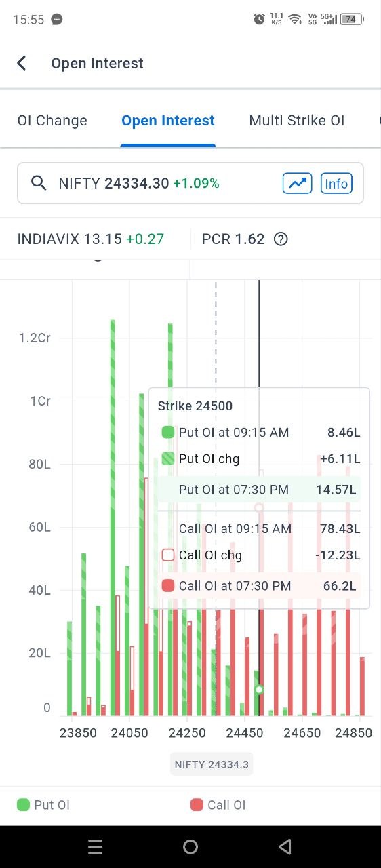
Task: Toggle the Put OI legend series
Action: [x=43, y=805]
